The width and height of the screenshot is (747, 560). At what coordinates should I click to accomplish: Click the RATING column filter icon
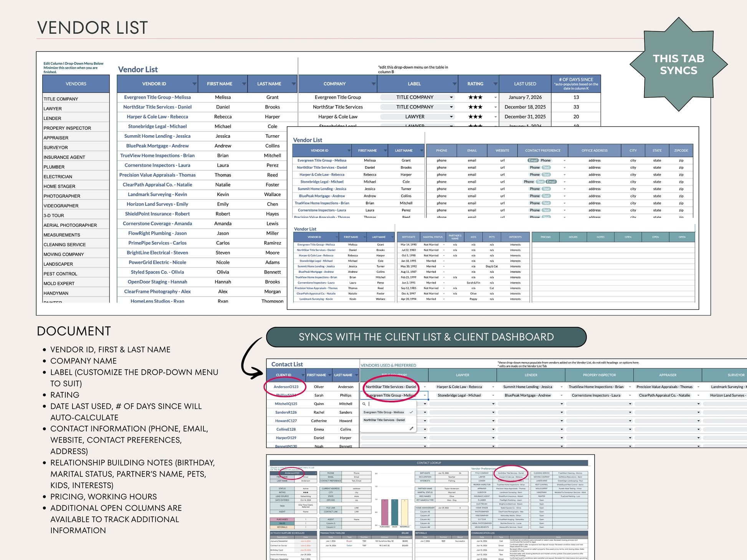point(495,84)
